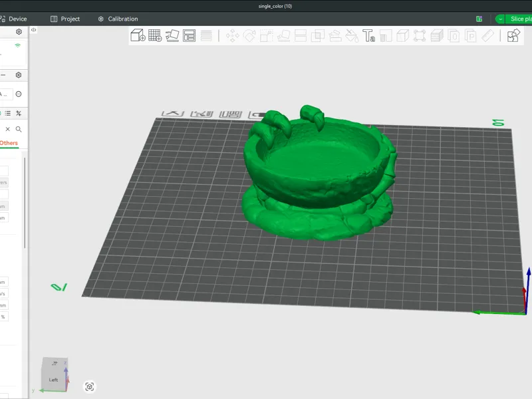Click the Left face of the view cube
532x399 pixels.
tap(53, 380)
